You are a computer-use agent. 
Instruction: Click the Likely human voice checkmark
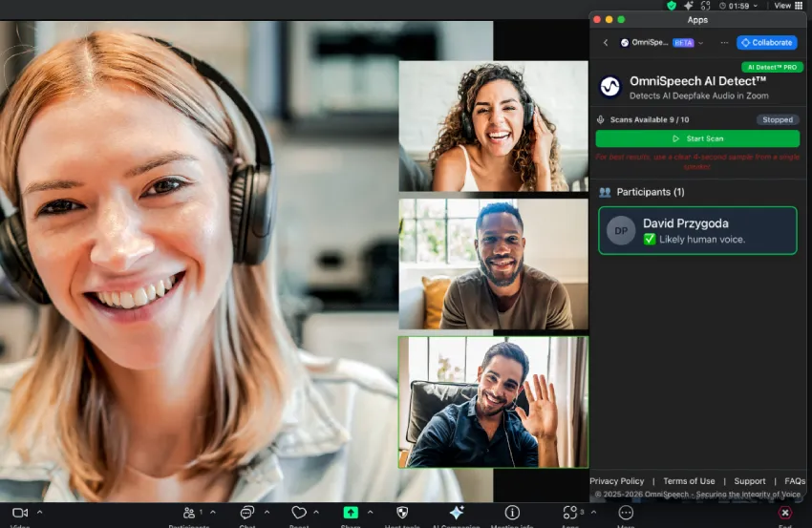[650, 239]
